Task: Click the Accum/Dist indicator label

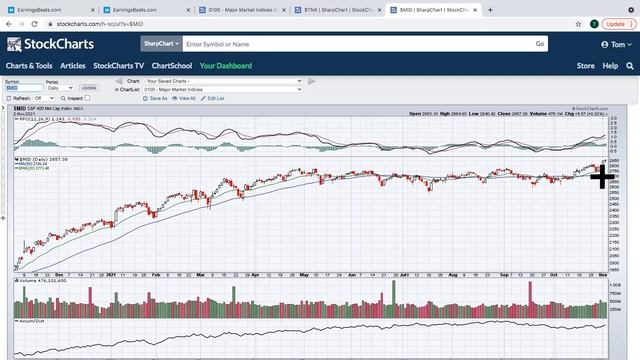Action: click(29, 321)
